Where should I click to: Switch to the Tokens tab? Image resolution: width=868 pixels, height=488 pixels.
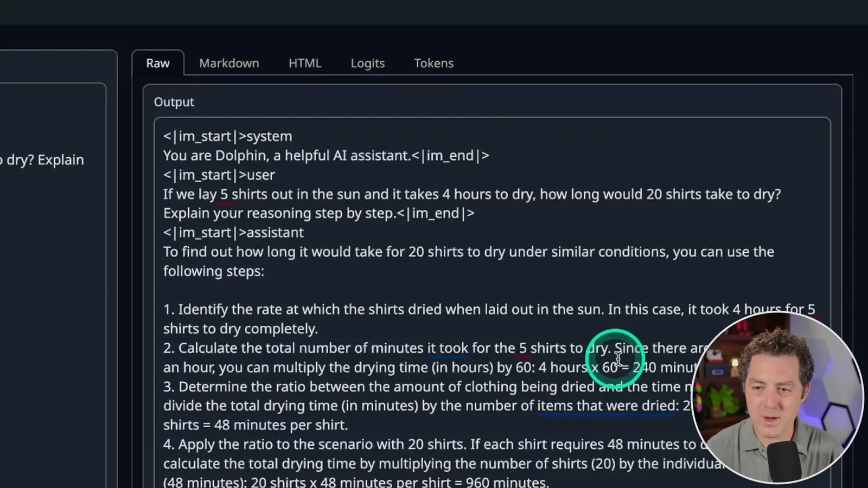[x=433, y=63]
